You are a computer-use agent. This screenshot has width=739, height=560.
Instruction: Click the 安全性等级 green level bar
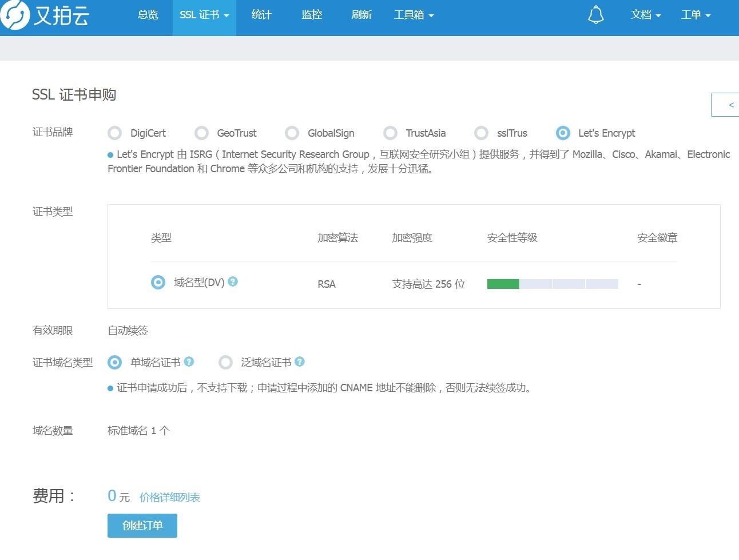pos(503,284)
